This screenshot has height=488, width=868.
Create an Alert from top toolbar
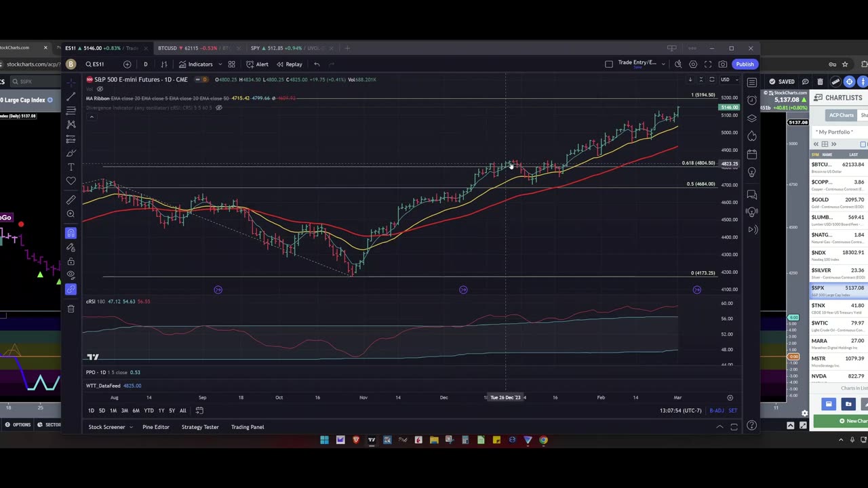pos(257,64)
